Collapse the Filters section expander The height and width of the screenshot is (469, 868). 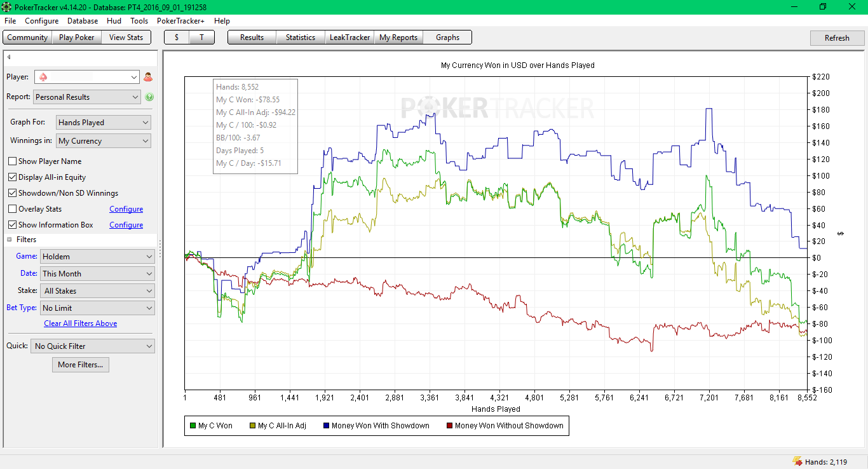click(x=10, y=240)
